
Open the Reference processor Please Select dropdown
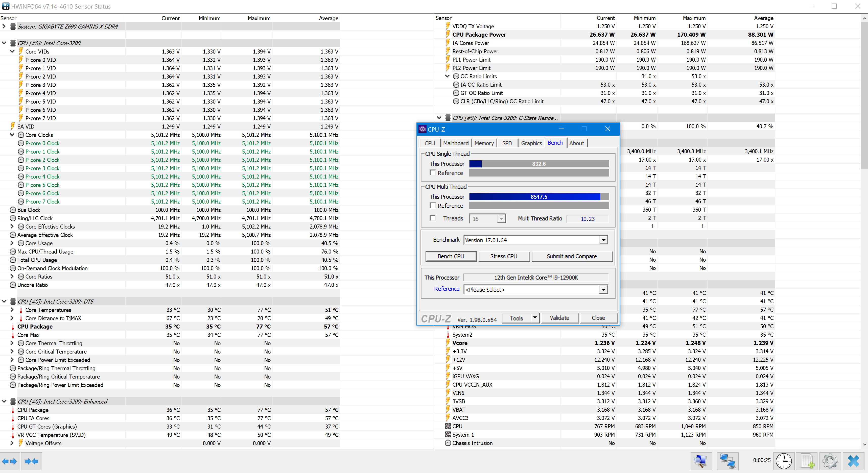point(603,289)
